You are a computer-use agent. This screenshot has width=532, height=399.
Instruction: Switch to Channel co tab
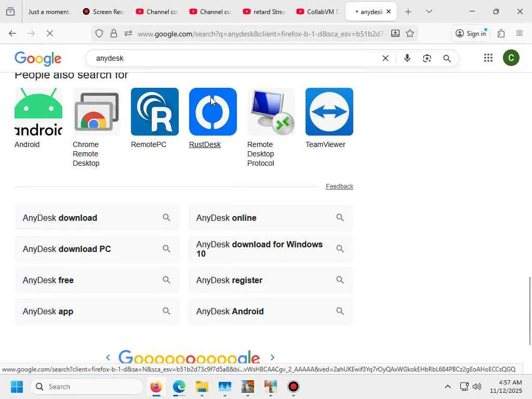pos(157,11)
